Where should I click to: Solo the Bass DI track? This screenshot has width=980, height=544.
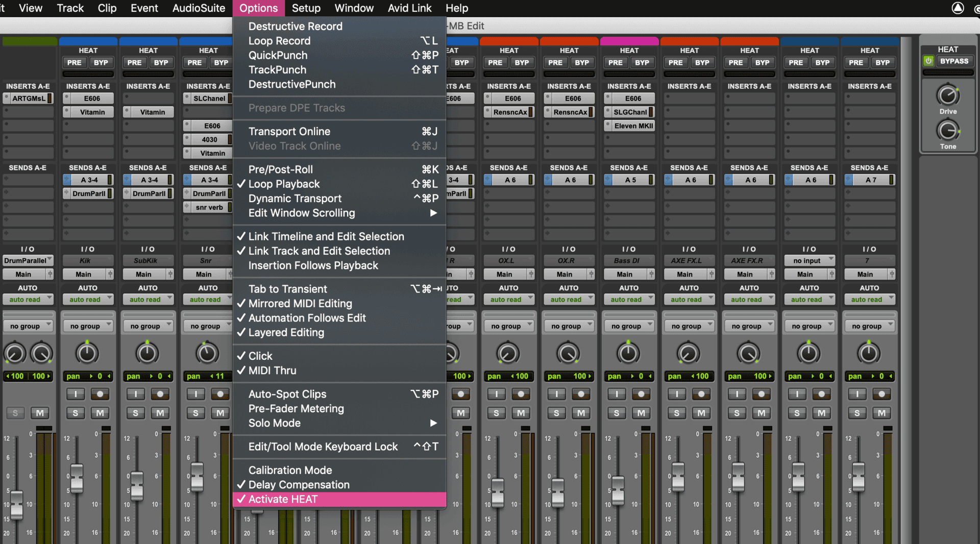[x=617, y=413]
